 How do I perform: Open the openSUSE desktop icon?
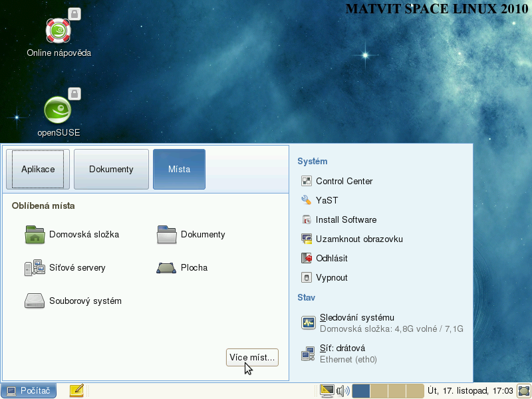tap(59, 110)
